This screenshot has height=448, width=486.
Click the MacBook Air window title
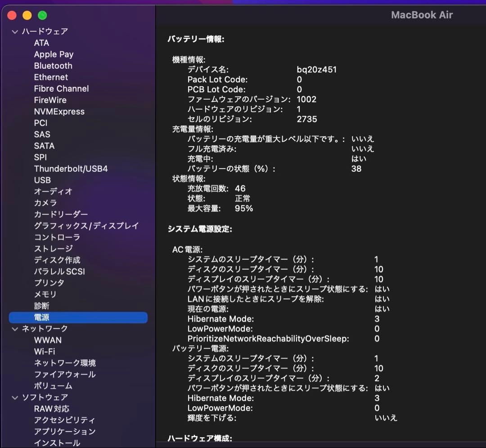[422, 15]
